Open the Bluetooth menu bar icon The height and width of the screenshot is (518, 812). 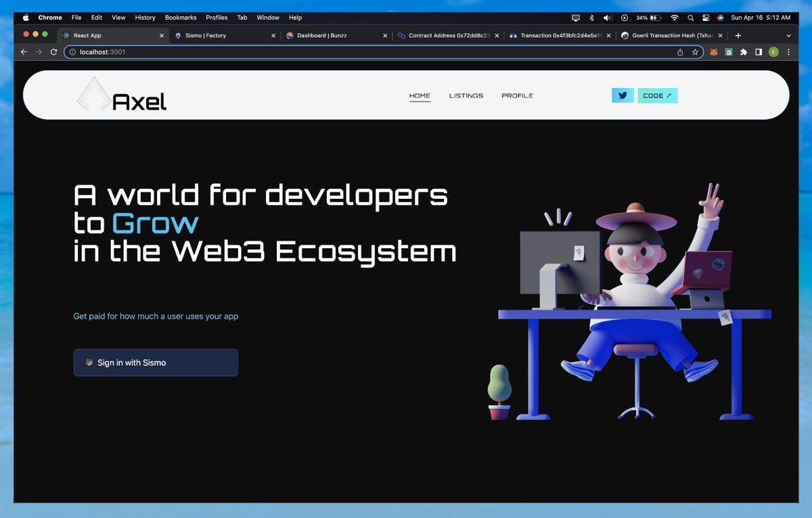tap(591, 18)
